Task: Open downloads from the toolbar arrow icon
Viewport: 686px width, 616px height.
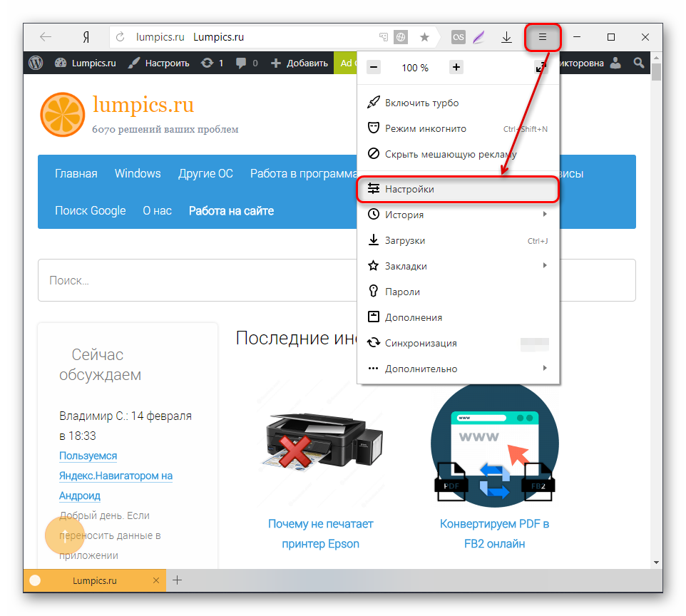Action: tap(506, 37)
